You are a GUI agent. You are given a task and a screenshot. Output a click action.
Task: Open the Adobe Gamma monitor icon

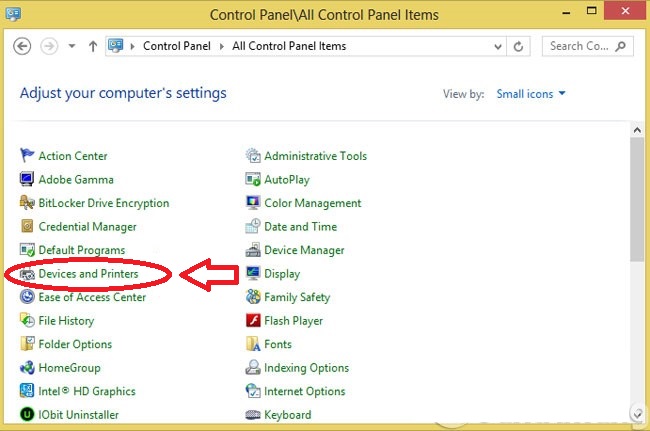click(27, 179)
